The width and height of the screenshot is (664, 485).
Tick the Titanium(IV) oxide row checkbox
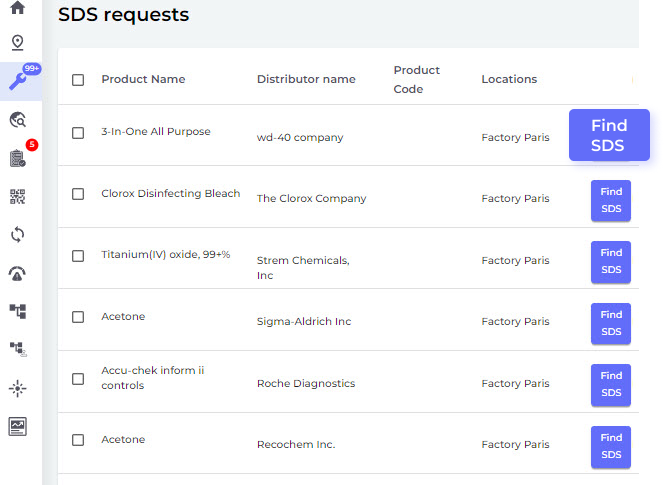pos(78,256)
